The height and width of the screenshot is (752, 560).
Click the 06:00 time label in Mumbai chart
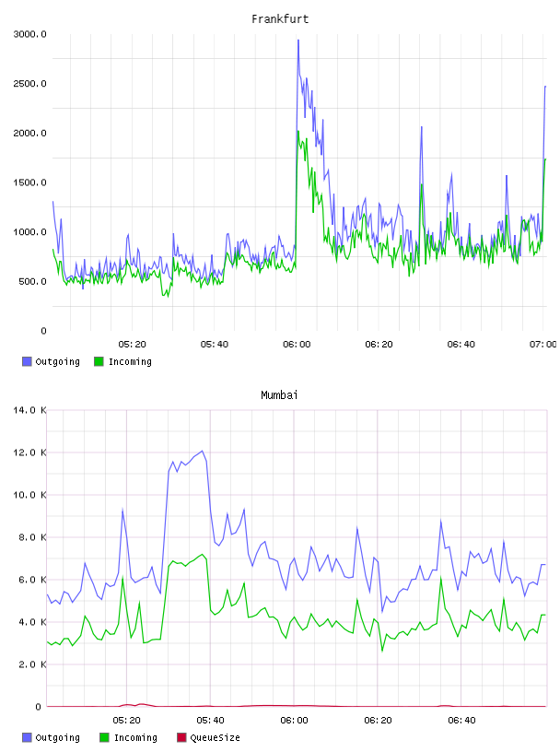click(294, 721)
